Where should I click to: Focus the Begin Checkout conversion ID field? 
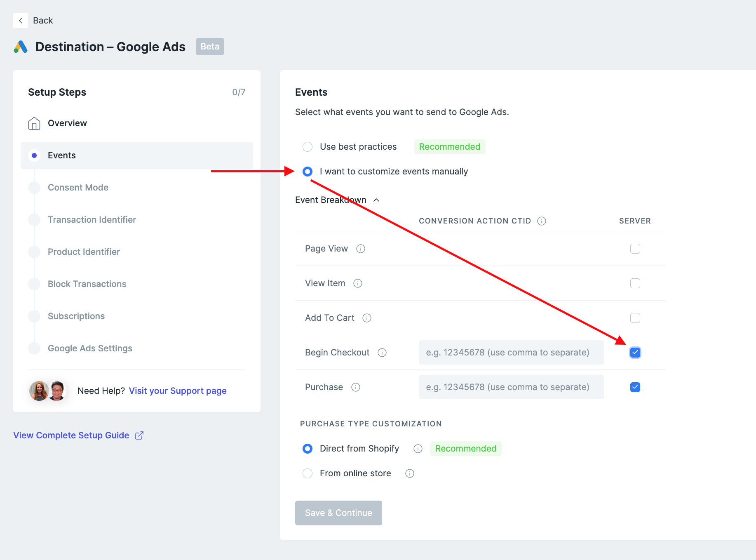[x=512, y=353]
